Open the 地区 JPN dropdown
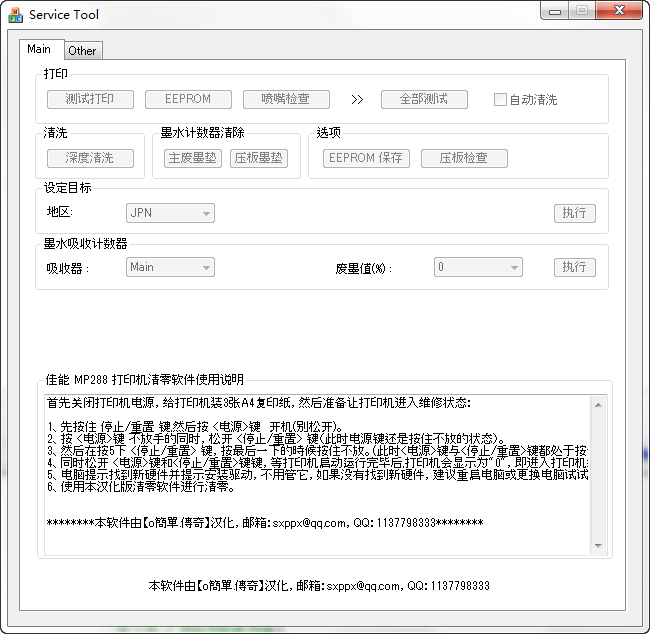Viewport: 650px width, 634px height. [171, 213]
